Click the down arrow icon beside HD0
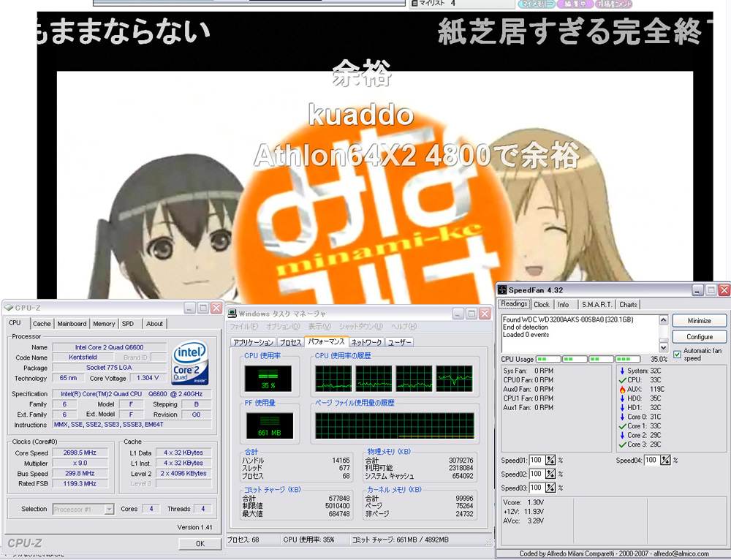Viewport: 731px width, 560px height. pyautogui.click(x=622, y=398)
